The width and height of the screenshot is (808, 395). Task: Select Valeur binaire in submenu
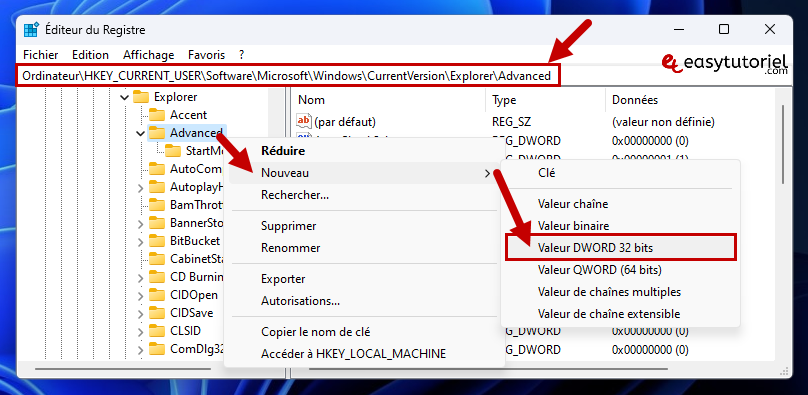(x=620, y=226)
